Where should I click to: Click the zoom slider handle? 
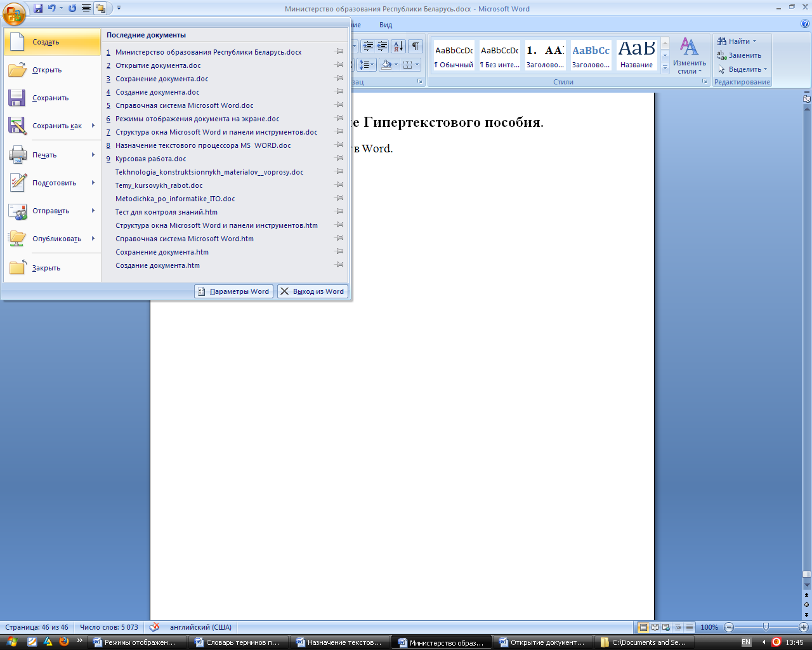[x=766, y=627]
